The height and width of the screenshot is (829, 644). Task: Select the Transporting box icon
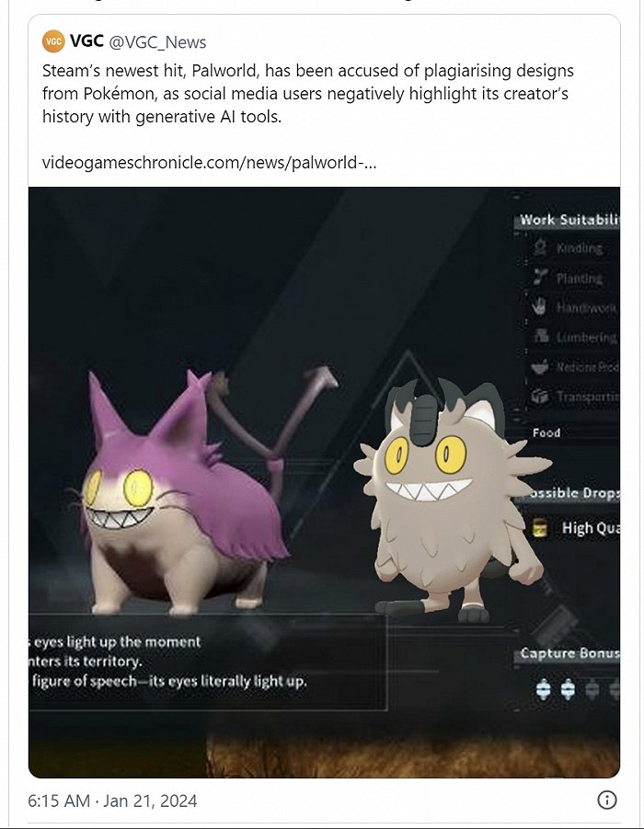tap(540, 396)
